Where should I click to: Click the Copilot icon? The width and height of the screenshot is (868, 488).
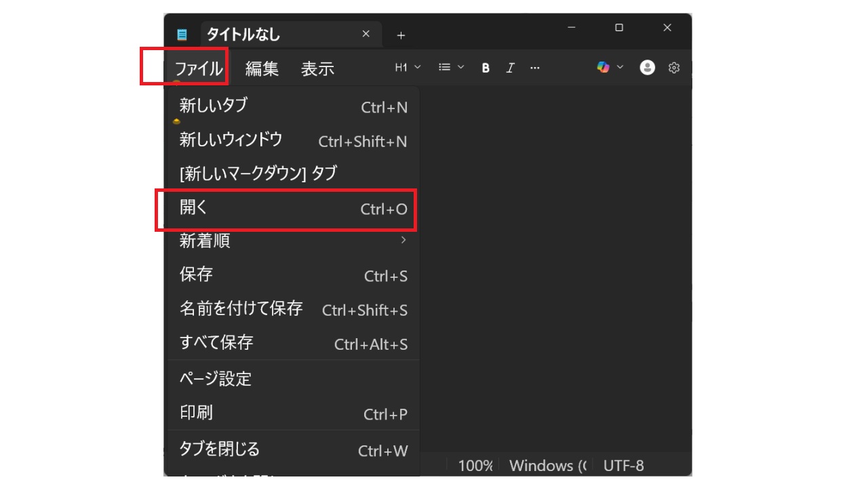tap(603, 67)
